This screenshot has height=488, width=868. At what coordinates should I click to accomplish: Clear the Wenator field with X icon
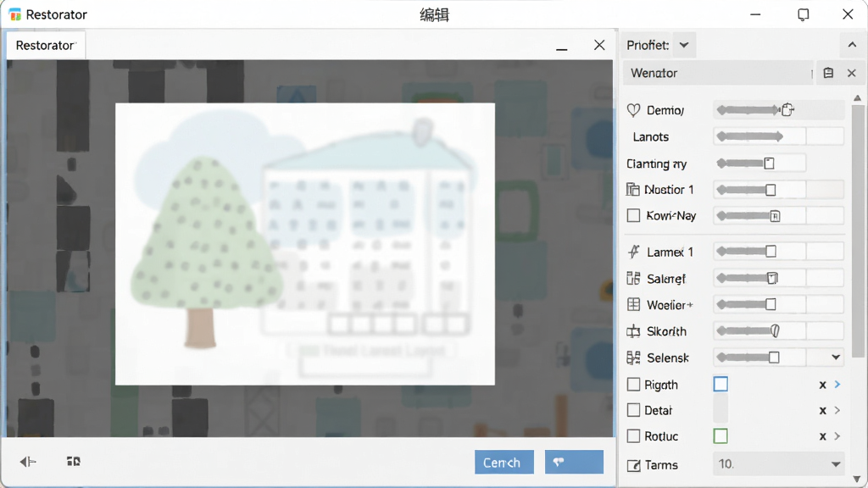[851, 73]
